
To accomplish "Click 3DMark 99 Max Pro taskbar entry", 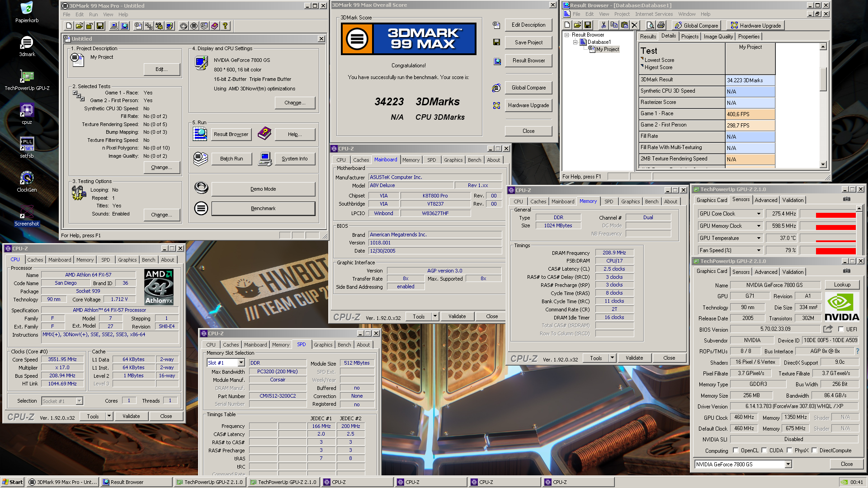I will pyautogui.click(x=63, y=482).
